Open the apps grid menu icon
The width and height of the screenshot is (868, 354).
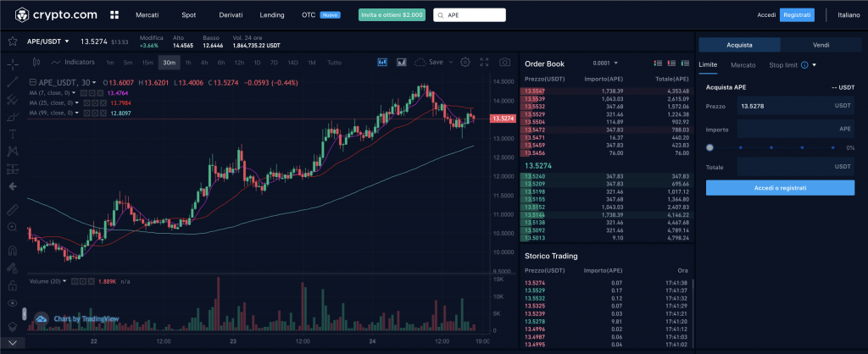click(x=114, y=15)
